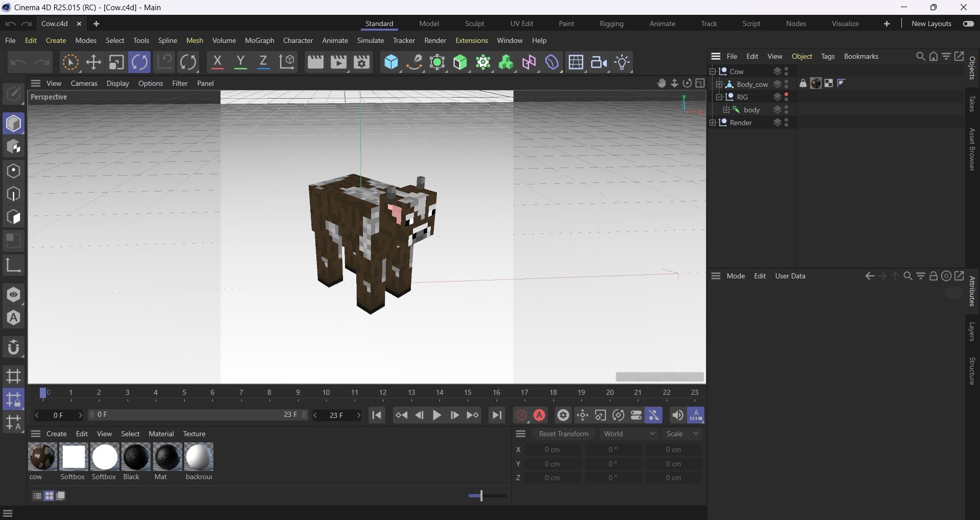
Task: Open Edit Render Settings icon
Action: point(362,62)
